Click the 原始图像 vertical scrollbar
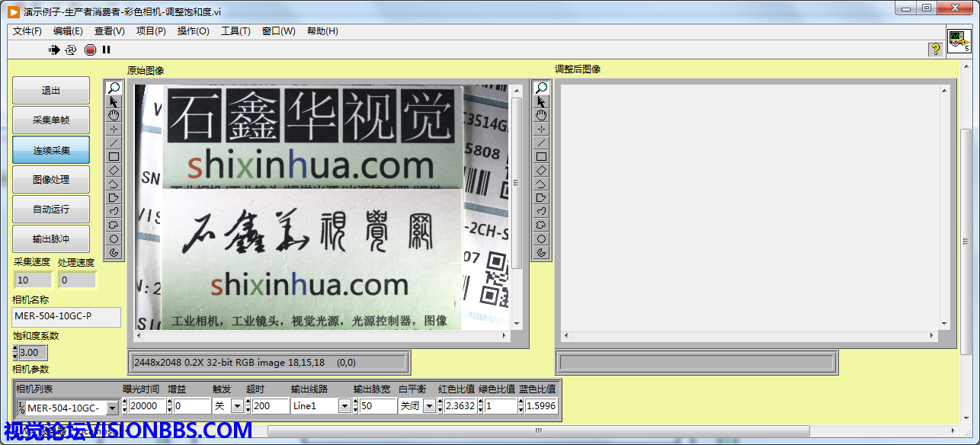Image resolution: width=980 pixels, height=445 pixels. tap(516, 206)
